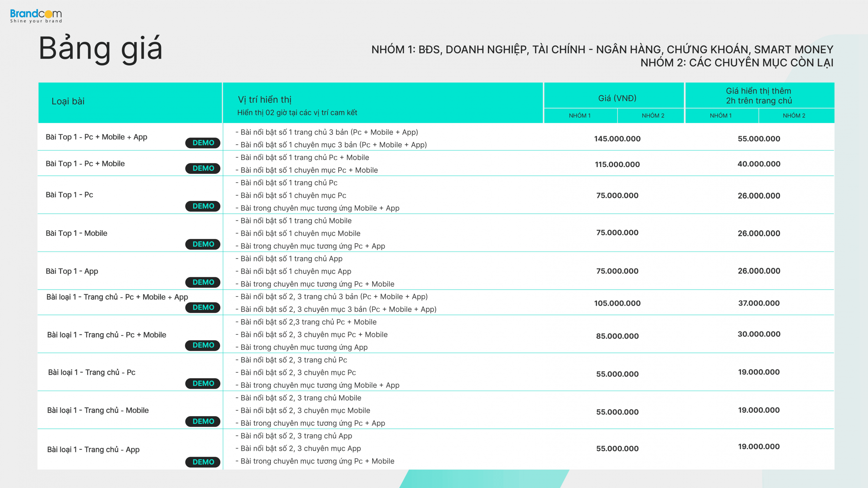Click DEMO badge for Bài Top 1 - App
This screenshot has height=488, width=868.
coord(203,282)
